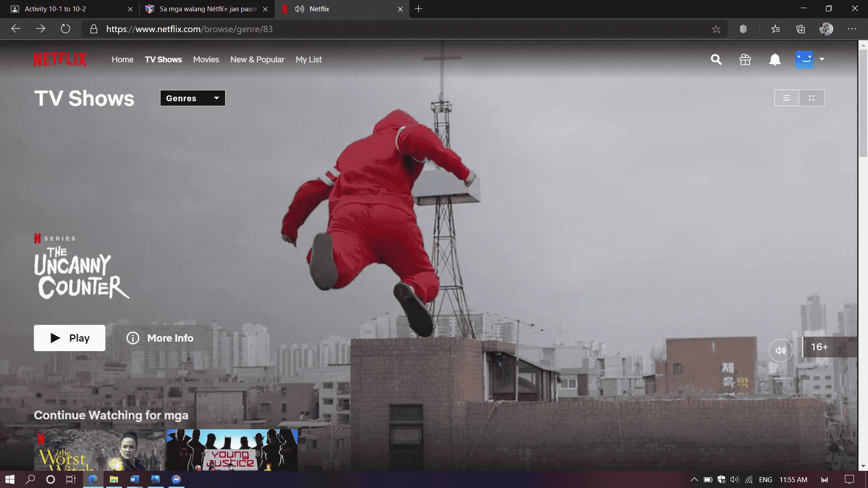Image resolution: width=868 pixels, height=488 pixels.
Task: Mute the trailer audio
Action: 781,350
